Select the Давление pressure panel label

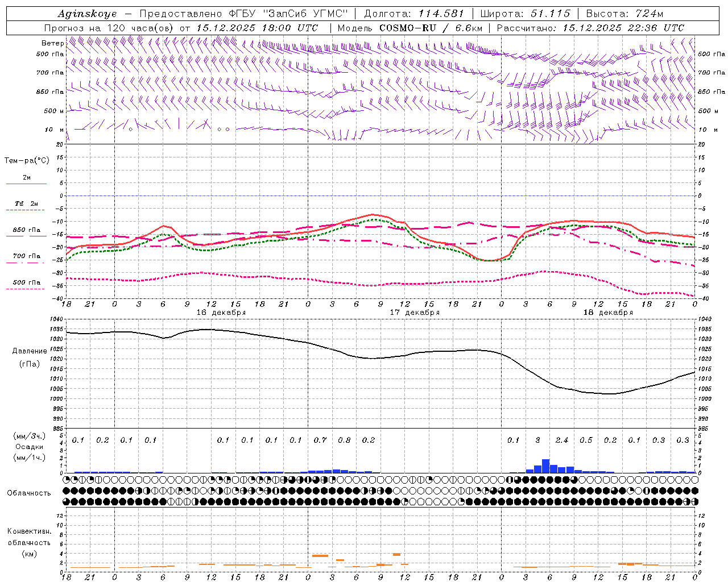point(30,351)
